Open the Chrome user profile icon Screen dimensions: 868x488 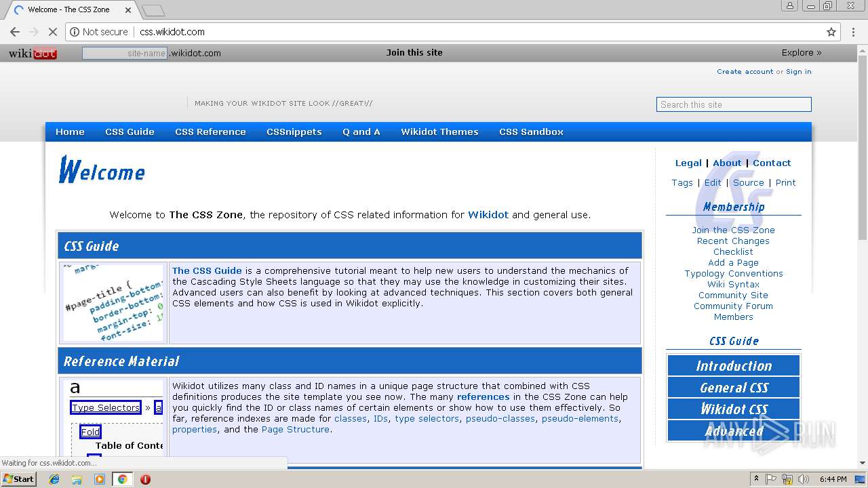point(790,5)
